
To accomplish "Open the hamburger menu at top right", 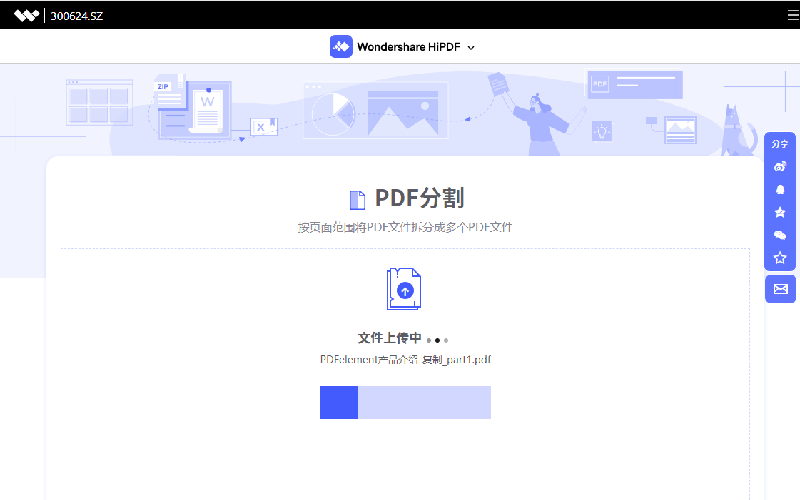I will (x=779, y=16).
